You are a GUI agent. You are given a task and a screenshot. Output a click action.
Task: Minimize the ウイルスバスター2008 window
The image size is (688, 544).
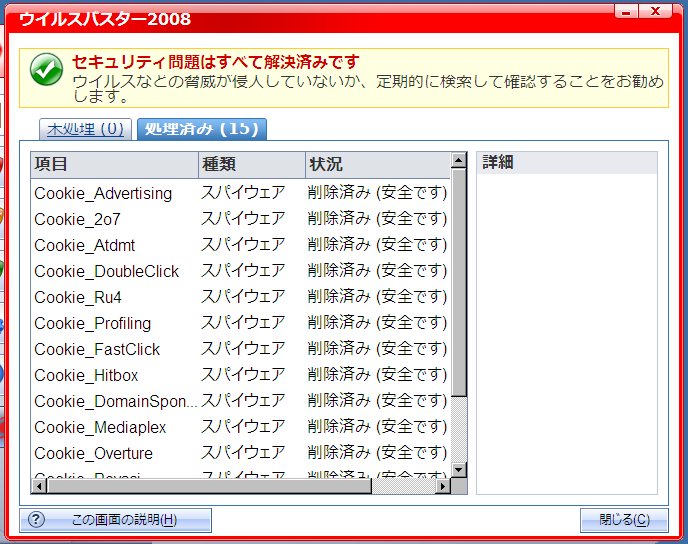[626, 12]
